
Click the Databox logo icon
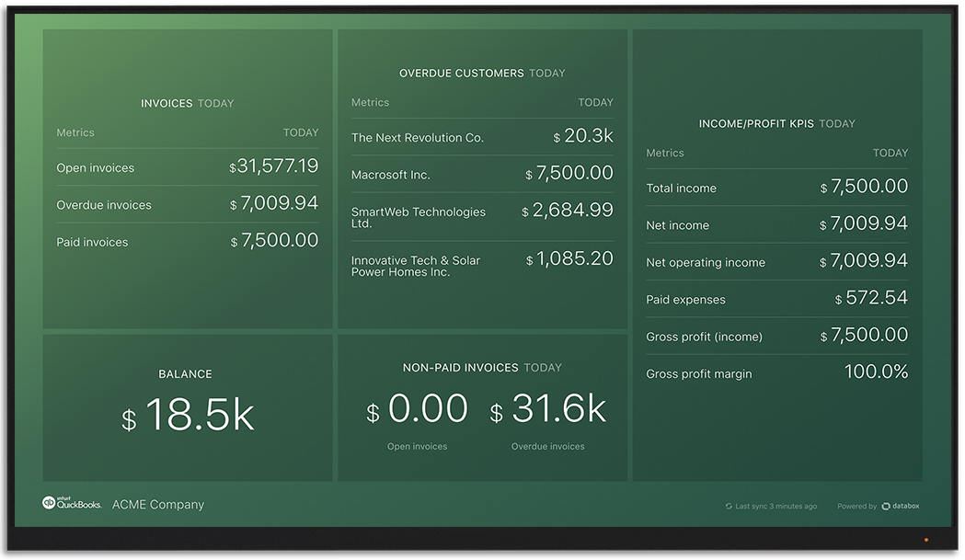click(x=886, y=507)
